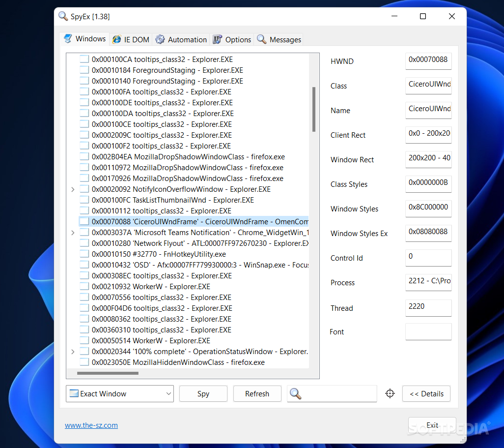Select the 0x00070556 tooltips_class32 row text

pyautogui.click(x=161, y=298)
